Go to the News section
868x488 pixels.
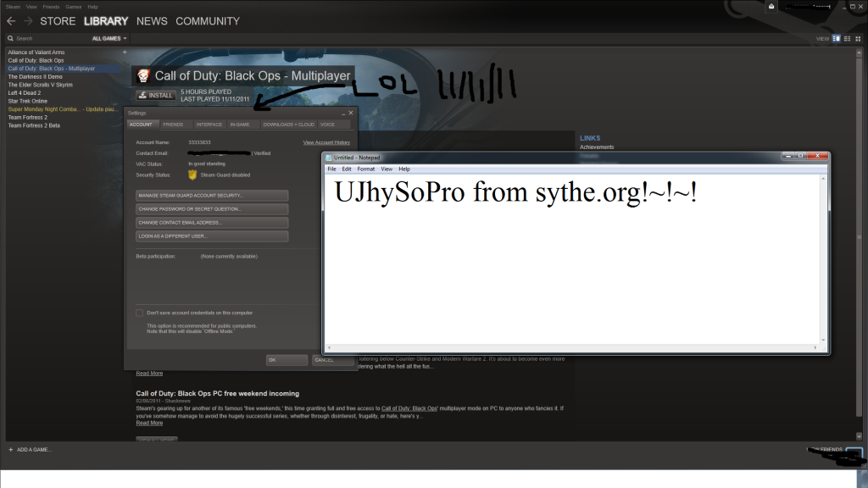click(x=152, y=21)
